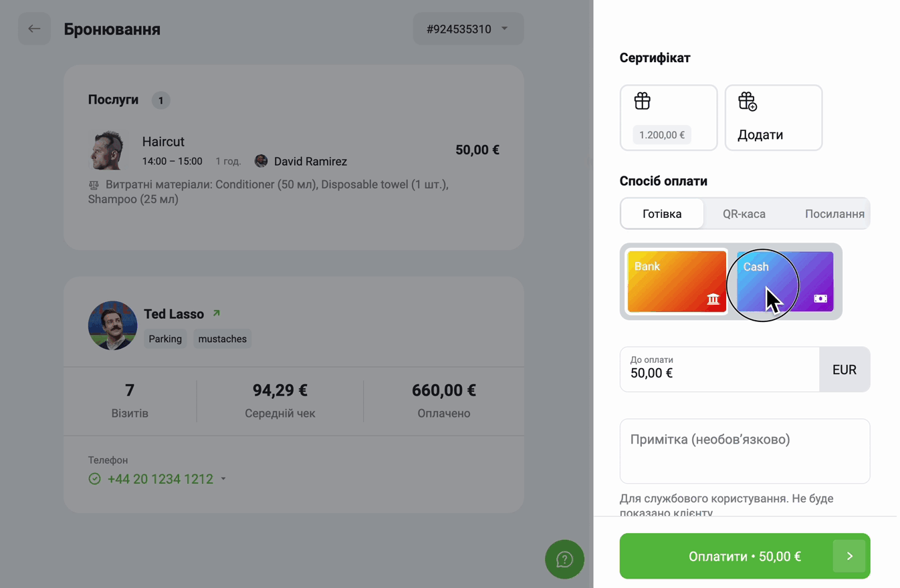This screenshot has height=588, width=900.
Task: Click the Додати certificate gift icon
Action: [748, 102]
